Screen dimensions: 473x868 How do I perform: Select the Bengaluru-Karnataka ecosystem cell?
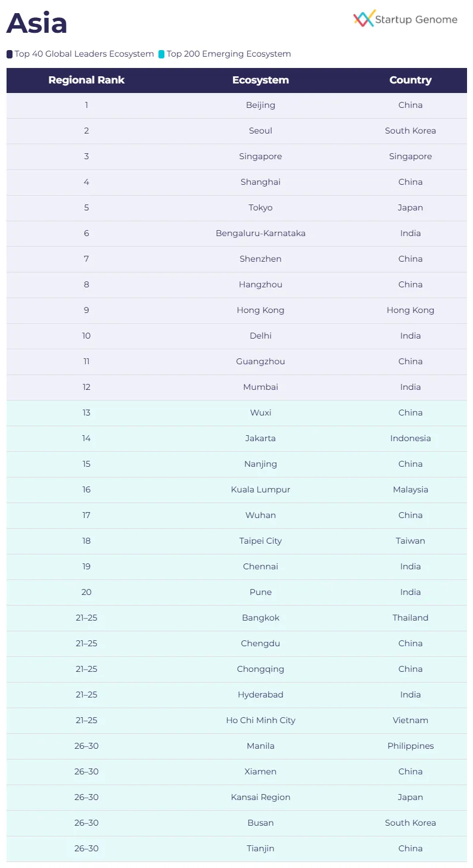pos(260,234)
